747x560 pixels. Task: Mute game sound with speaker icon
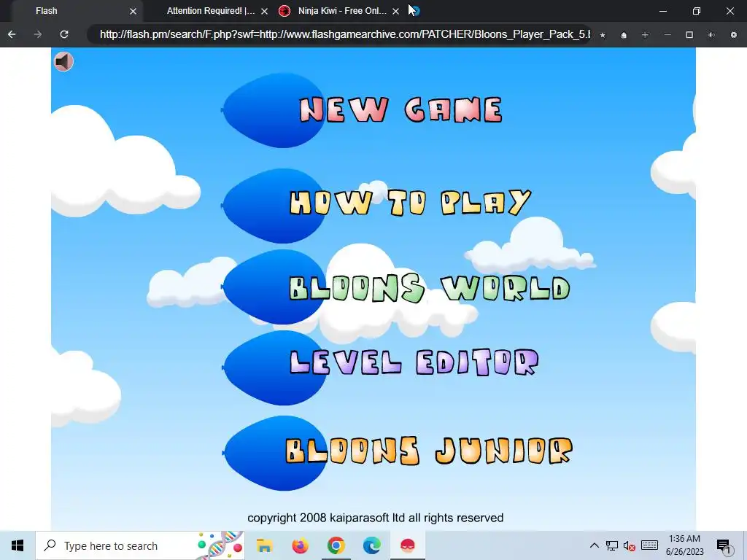63,61
